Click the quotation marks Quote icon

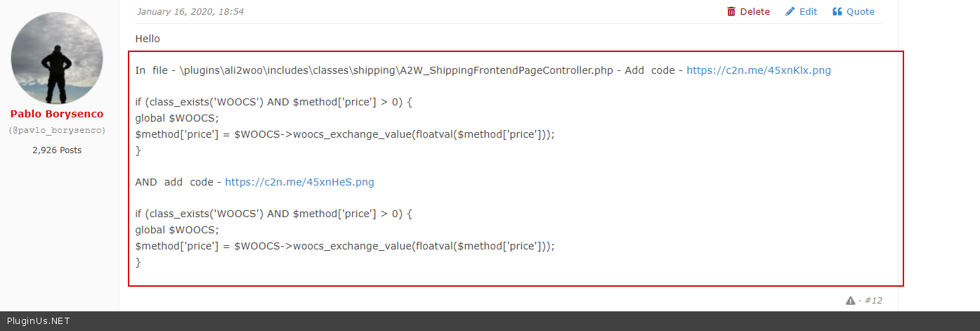837,11
